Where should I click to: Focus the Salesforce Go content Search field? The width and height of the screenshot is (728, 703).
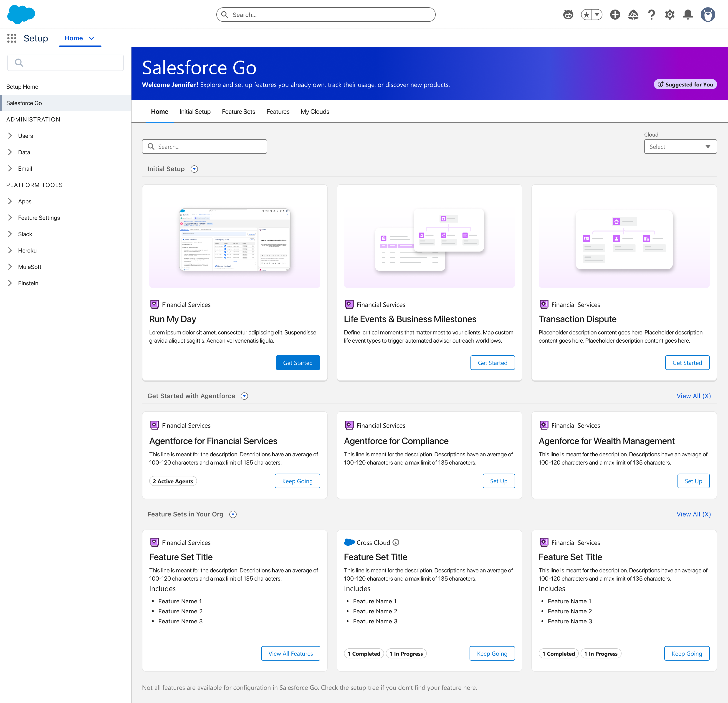coord(204,147)
